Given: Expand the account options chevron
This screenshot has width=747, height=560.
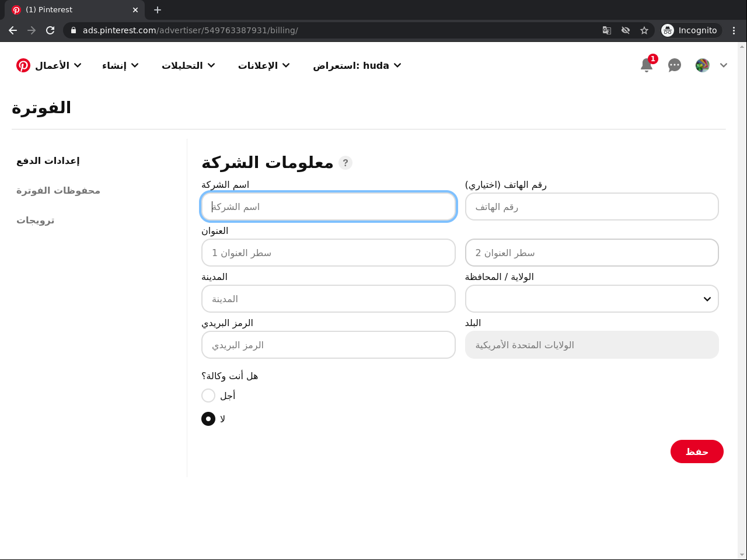Looking at the screenshot, I should pyautogui.click(x=724, y=65).
